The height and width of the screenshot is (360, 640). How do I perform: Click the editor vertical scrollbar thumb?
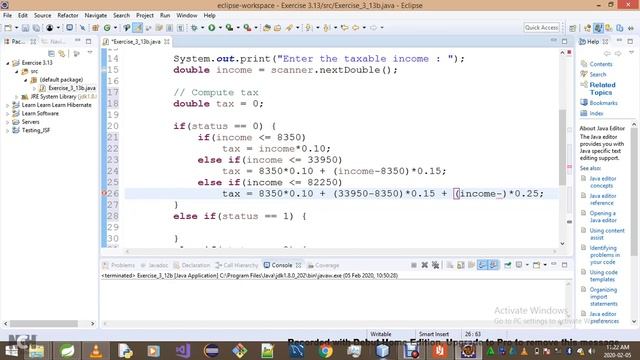[x=562, y=147]
